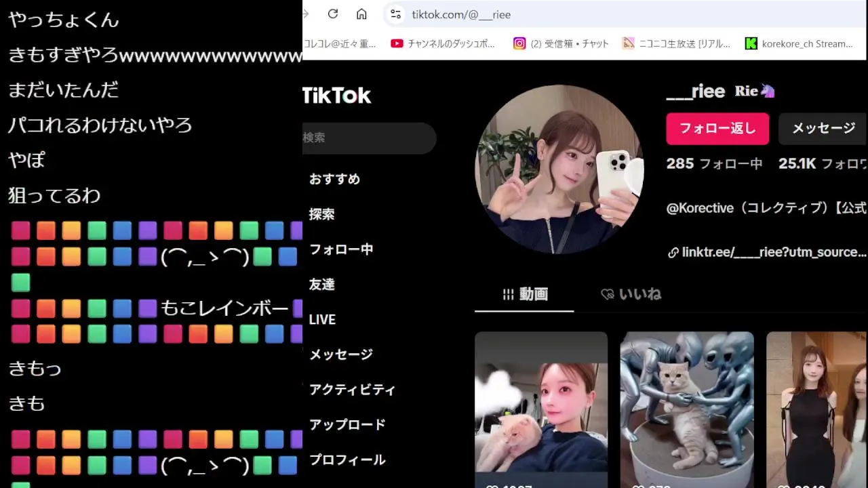Open the browser home page icon
Image resolution: width=868 pixels, height=488 pixels.
point(361,14)
